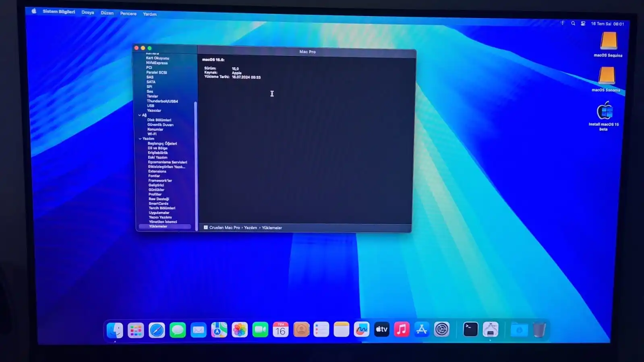Open Music app in the dock
This screenshot has width=644, height=362.
tap(402, 329)
